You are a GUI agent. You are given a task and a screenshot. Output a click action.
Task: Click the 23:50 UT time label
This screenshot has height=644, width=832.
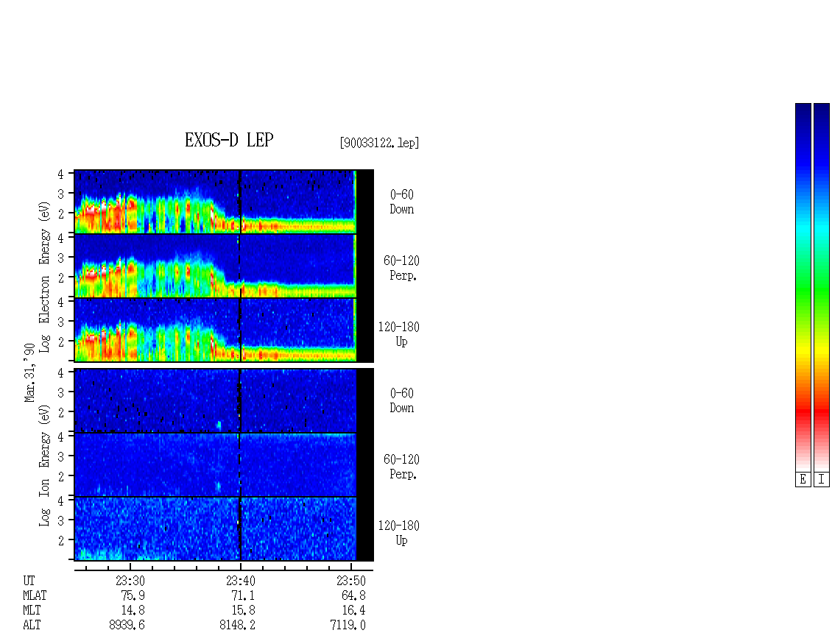pyautogui.click(x=350, y=581)
